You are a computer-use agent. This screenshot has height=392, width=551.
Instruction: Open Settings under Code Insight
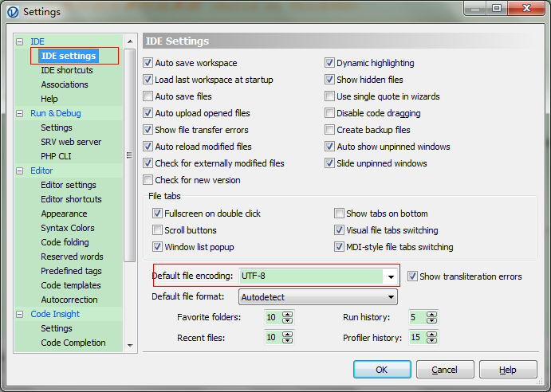57,328
